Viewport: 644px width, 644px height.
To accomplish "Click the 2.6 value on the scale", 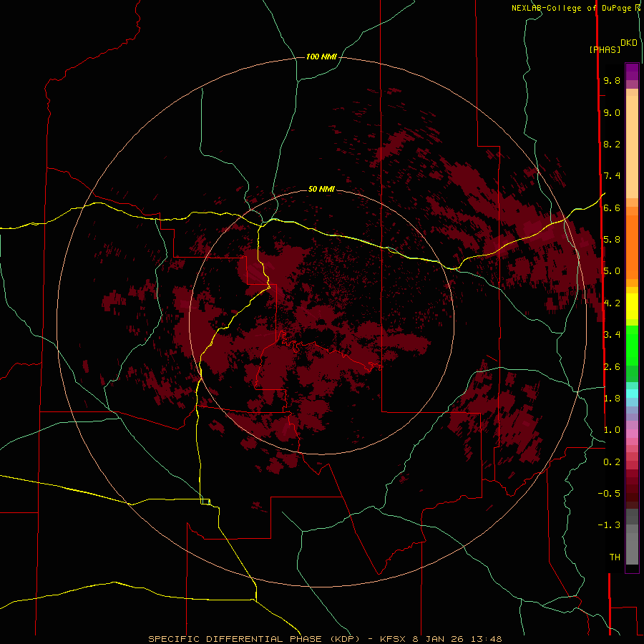I will [612, 367].
